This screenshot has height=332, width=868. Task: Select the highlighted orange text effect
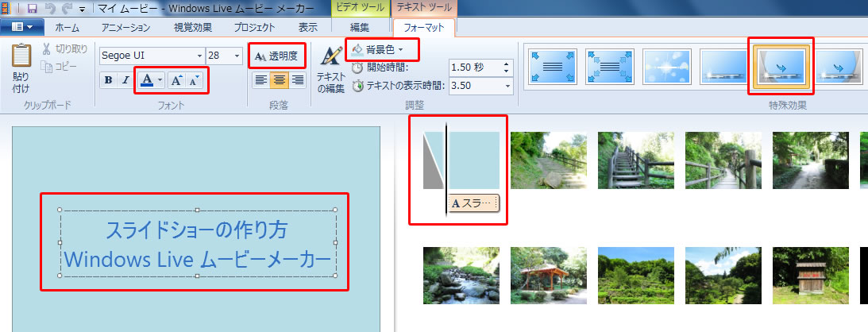coord(781,65)
